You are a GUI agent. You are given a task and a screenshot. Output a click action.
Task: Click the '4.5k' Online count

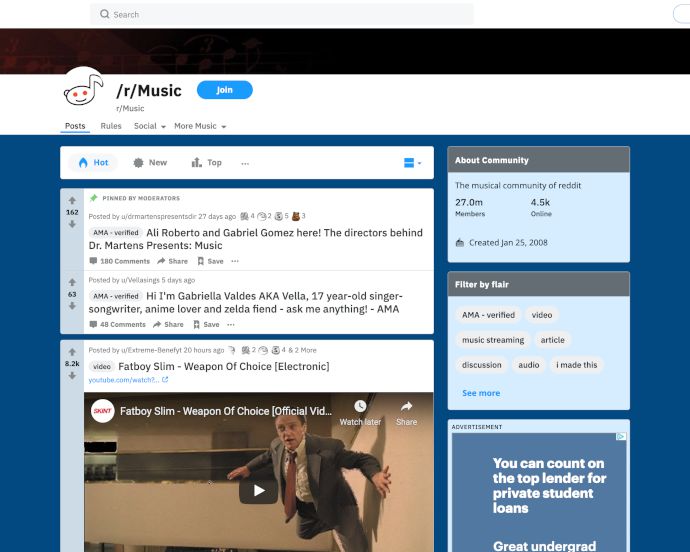pyautogui.click(x=540, y=202)
